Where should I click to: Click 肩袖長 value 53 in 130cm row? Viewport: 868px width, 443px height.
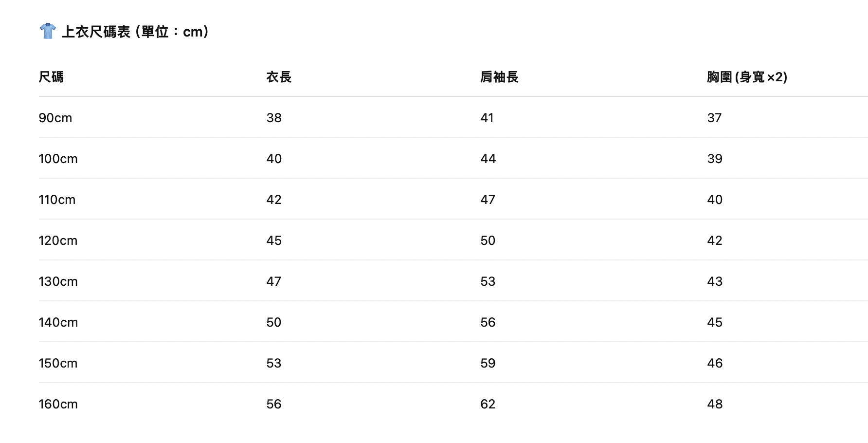[488, 281]
